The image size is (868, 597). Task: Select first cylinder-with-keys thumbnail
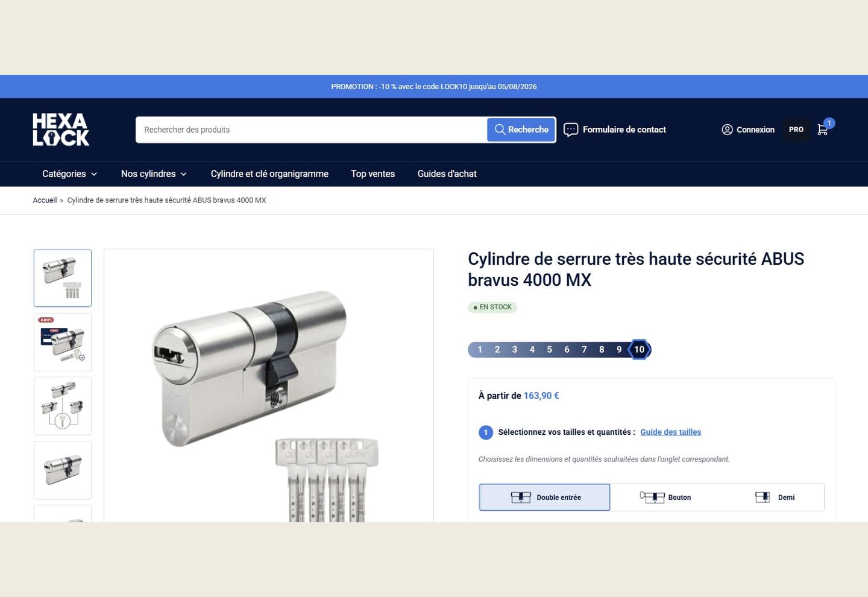click(x=63, y=278)
